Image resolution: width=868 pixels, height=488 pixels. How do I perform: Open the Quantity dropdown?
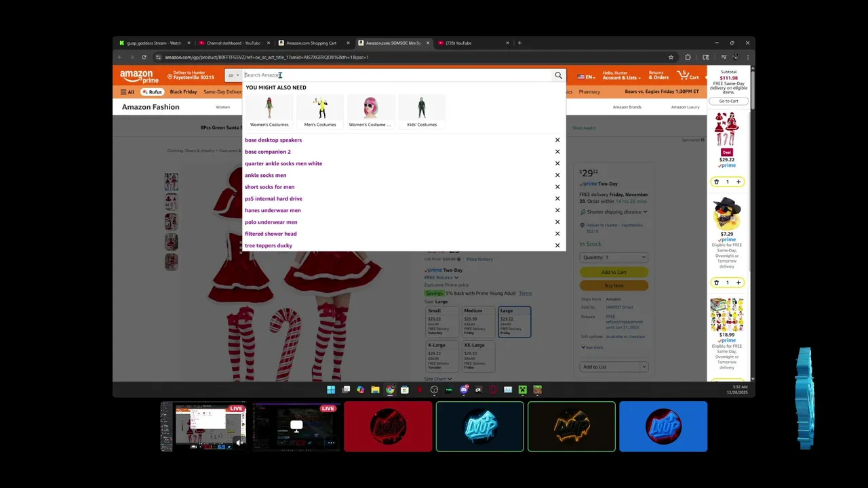pos(614,258)
